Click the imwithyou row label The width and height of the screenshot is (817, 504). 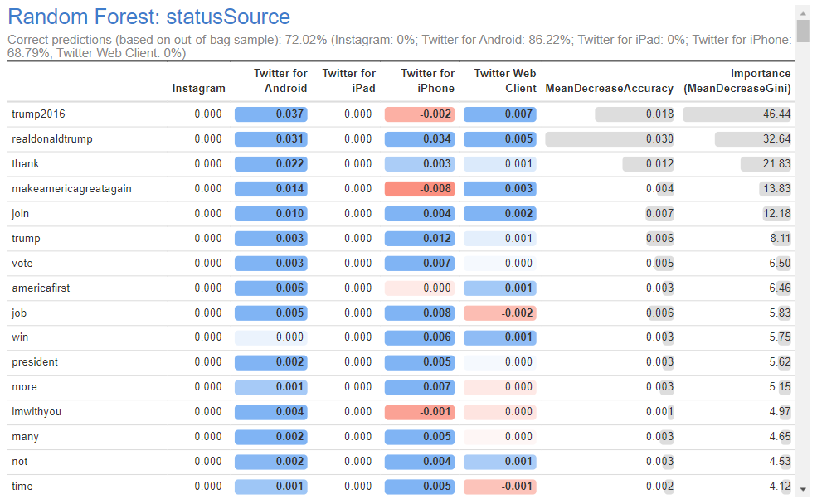pos(36,412)
